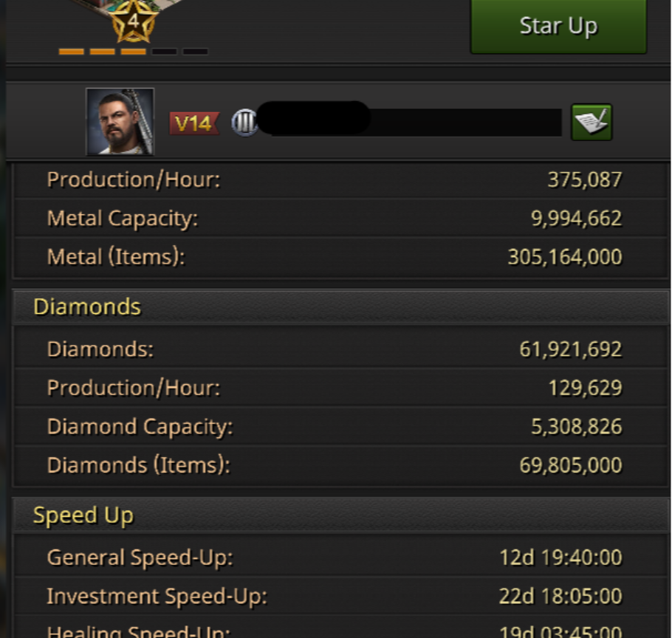Select the Metal Capacity row

(x=335, y=219)
